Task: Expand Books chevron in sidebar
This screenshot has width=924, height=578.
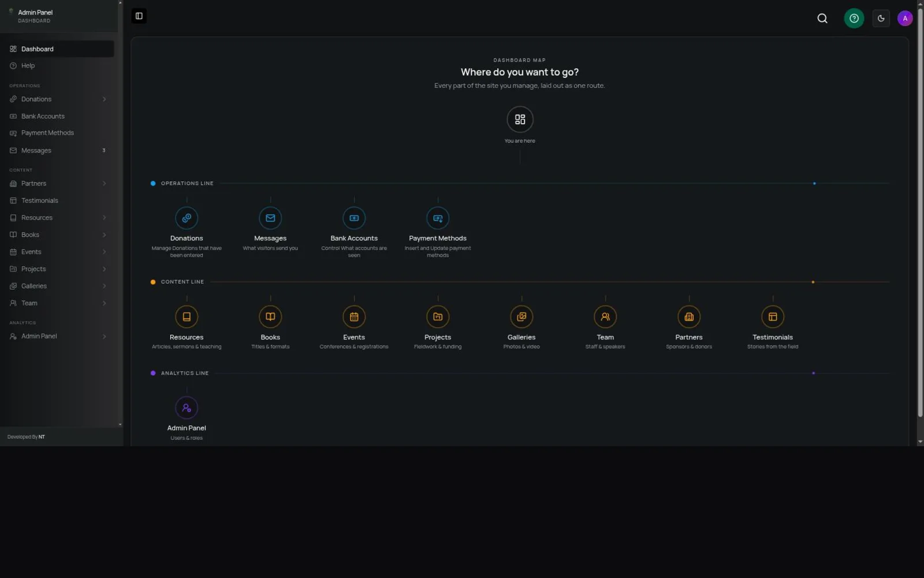Action: pos(104,235)
